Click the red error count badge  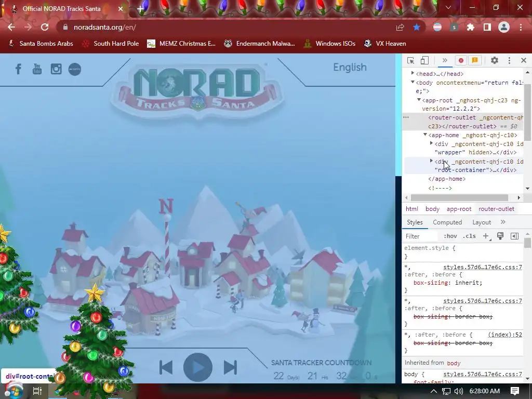(x=461, y=60)
